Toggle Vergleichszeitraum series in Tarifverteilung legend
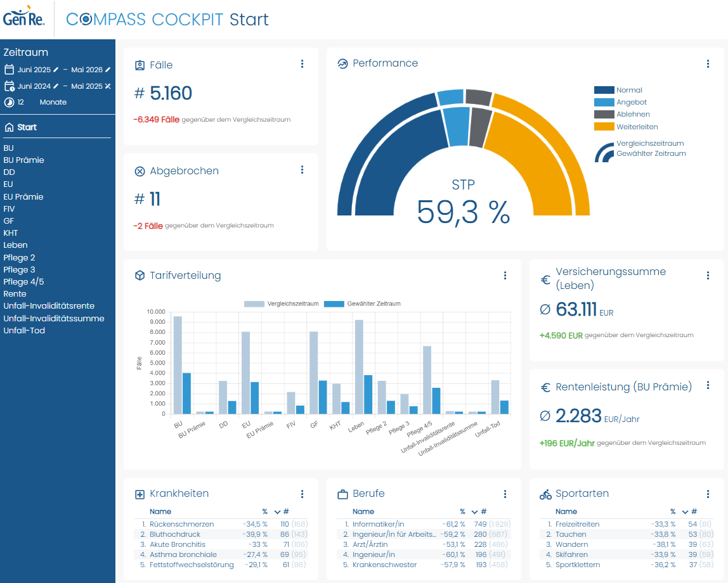This screenshot has height=583, width=728. click(x=282, y=304)
